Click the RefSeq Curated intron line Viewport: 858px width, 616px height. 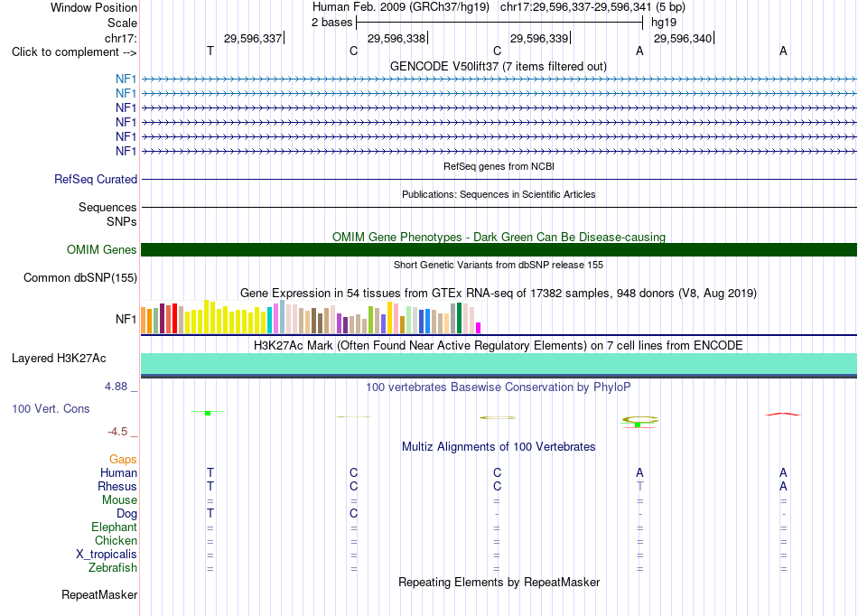499,180
